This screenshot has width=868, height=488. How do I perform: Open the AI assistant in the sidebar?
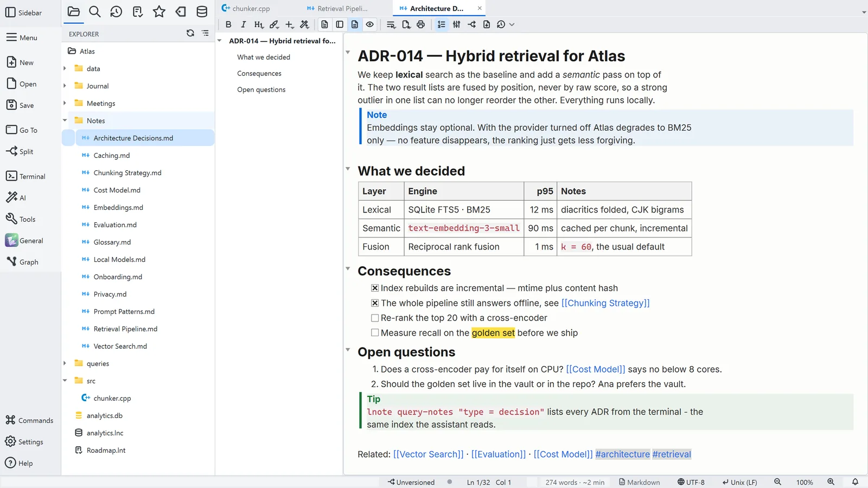pyautogui.click(x=16, y=197)
